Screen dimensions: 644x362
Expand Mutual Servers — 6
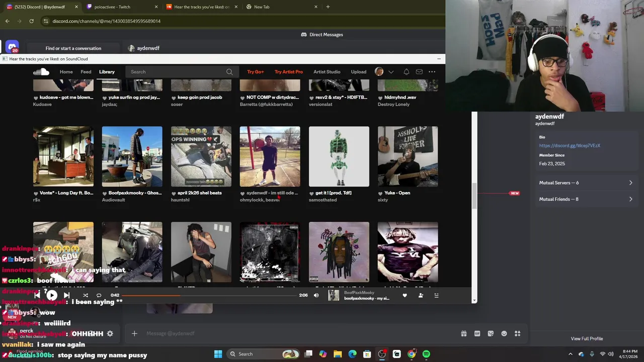pos(586,183)
